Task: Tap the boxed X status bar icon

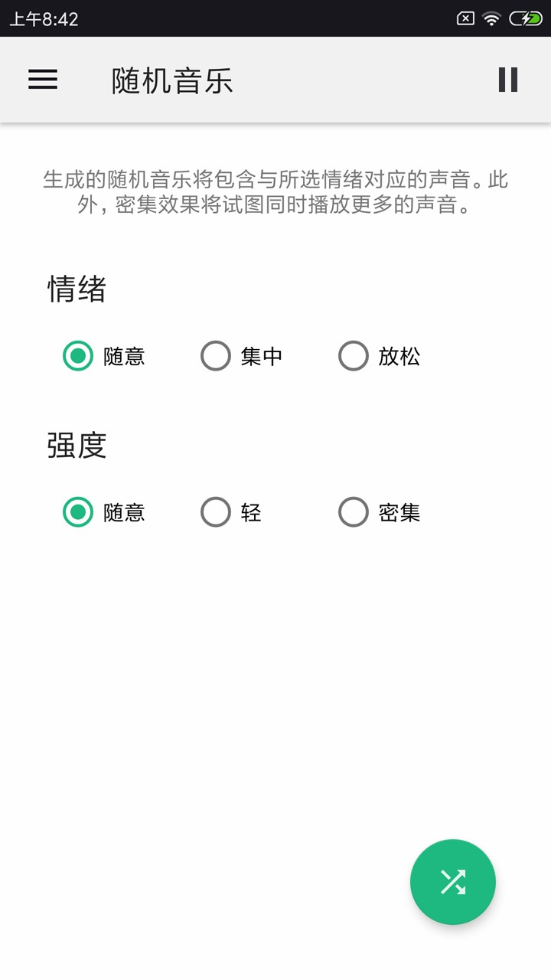Action: click(465, 18)
